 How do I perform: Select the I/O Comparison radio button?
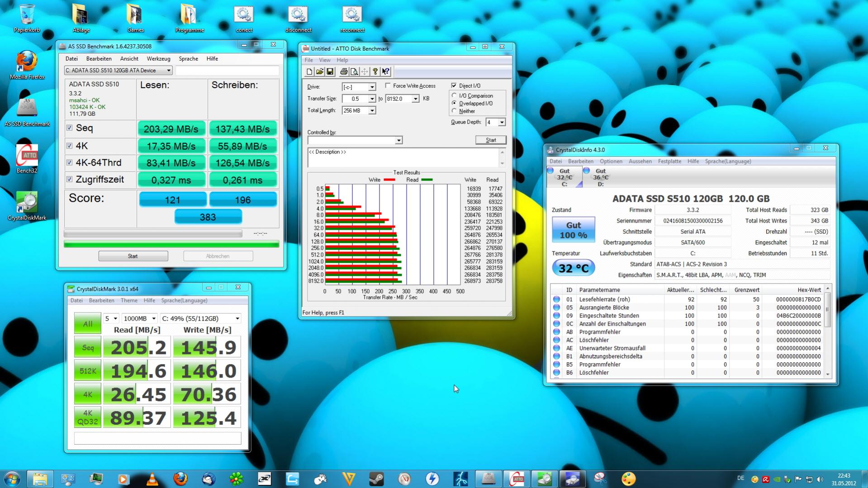(454, 95)
